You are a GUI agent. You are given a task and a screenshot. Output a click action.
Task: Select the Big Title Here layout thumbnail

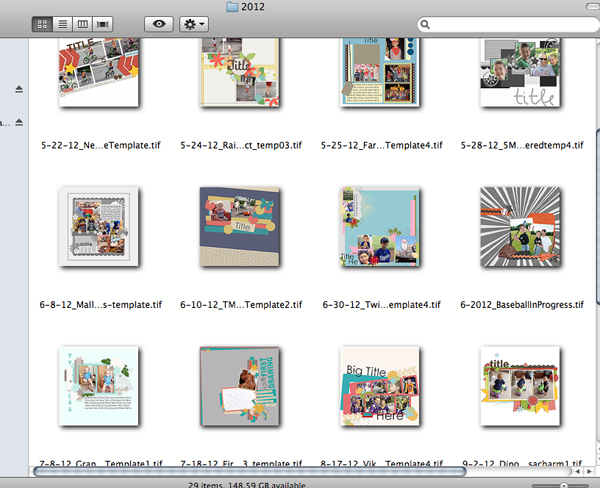(x=380, y=386)
